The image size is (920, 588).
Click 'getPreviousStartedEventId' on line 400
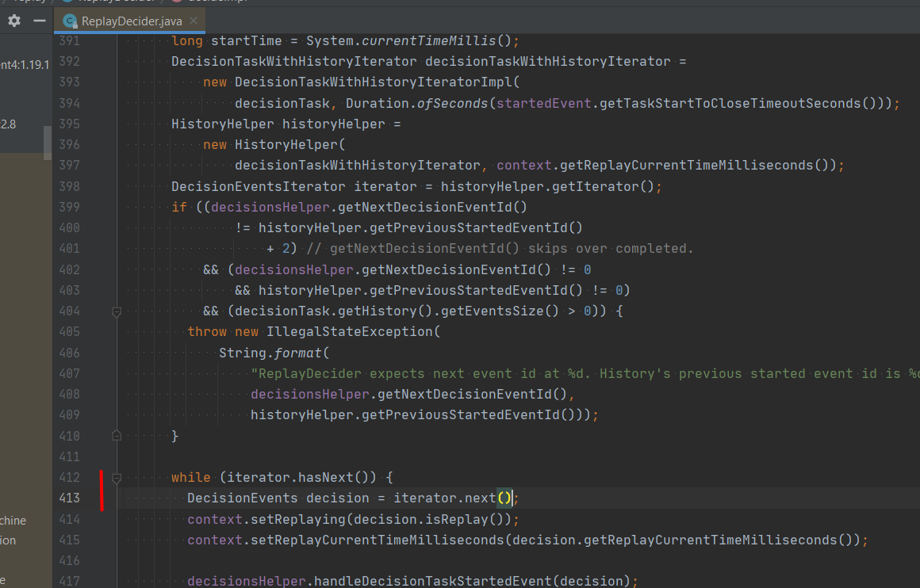point(468,228)
